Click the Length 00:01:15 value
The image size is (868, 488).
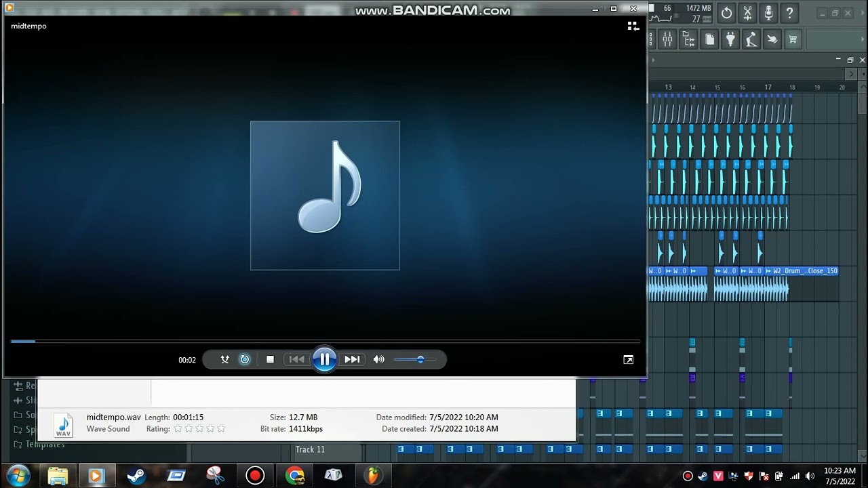pos(188,418)
